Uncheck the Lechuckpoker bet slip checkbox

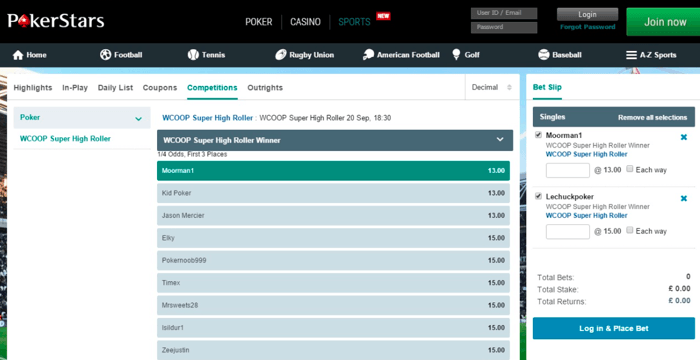538,196
